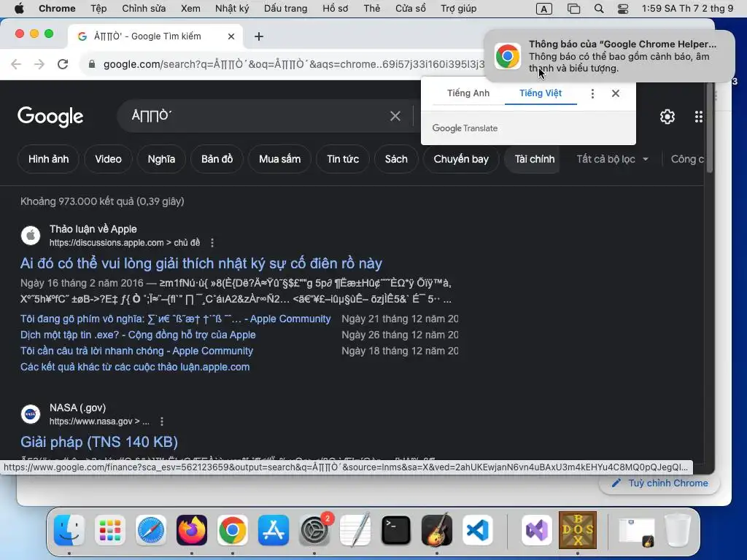
Task: Open minimized window thumbnail in the Dock
Action: (x=636, y=531)
